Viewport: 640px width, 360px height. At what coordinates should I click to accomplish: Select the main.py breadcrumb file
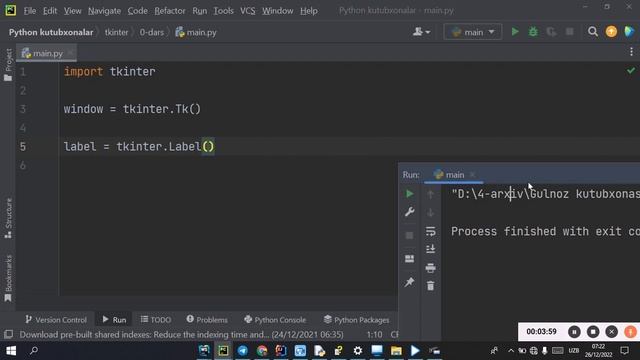(x=196, y=32)
